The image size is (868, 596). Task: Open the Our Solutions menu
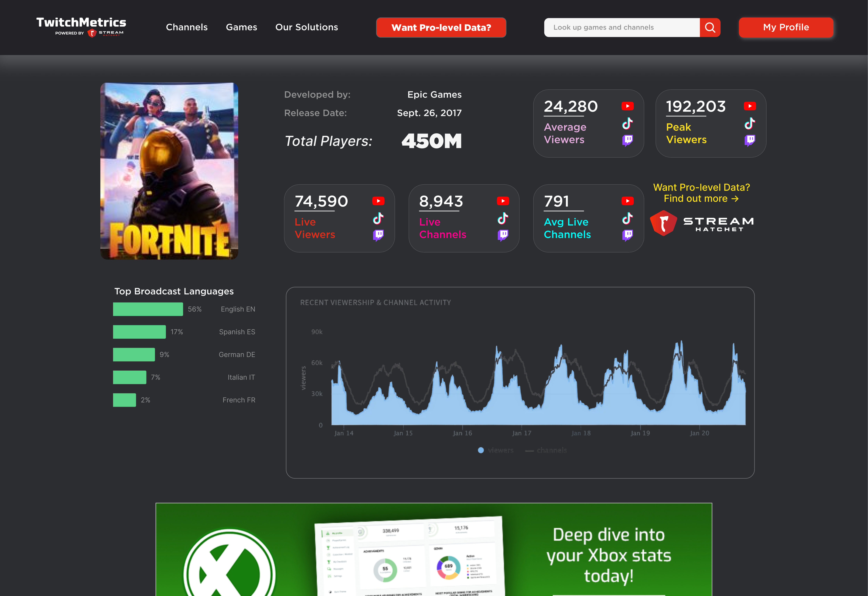(x=306, y=27)
